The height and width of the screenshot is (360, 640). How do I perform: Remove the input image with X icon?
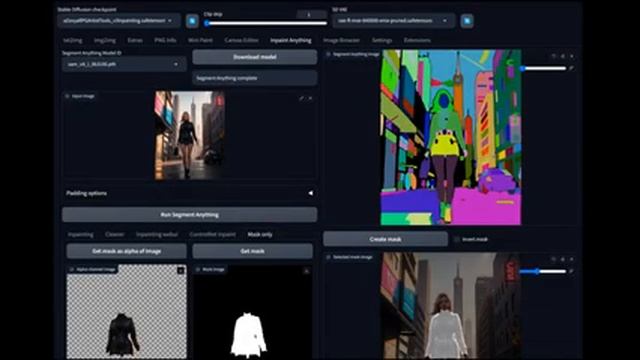tap(310, 98)
